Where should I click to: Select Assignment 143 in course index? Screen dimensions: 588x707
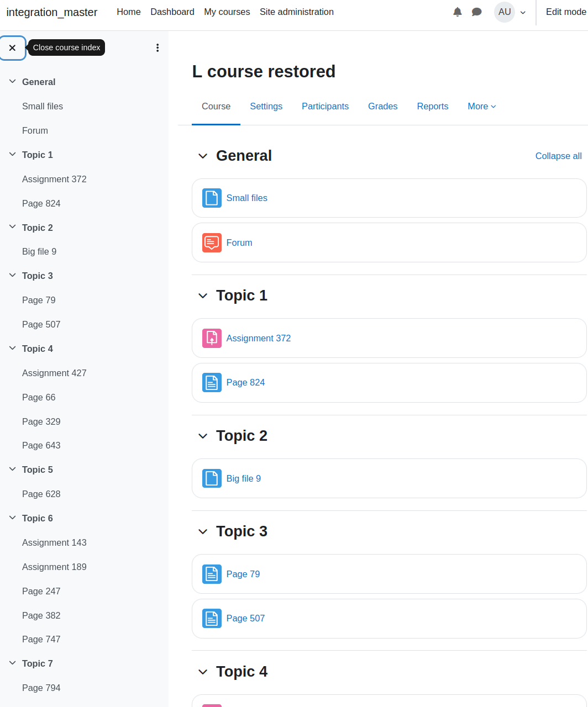54,543
